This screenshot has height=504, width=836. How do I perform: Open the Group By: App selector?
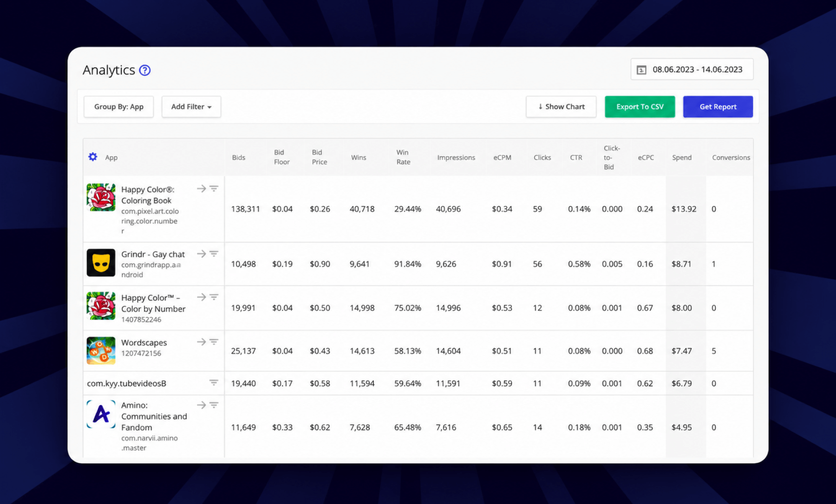[118, 107]
